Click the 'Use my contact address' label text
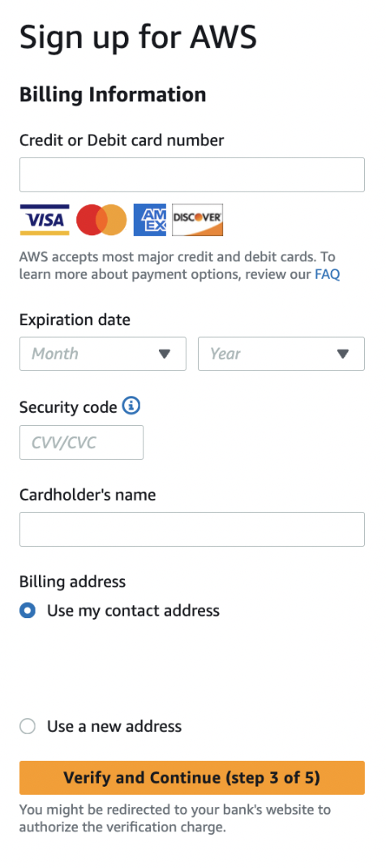This screenshot has width=386, height=868. [x=133, y=611]
